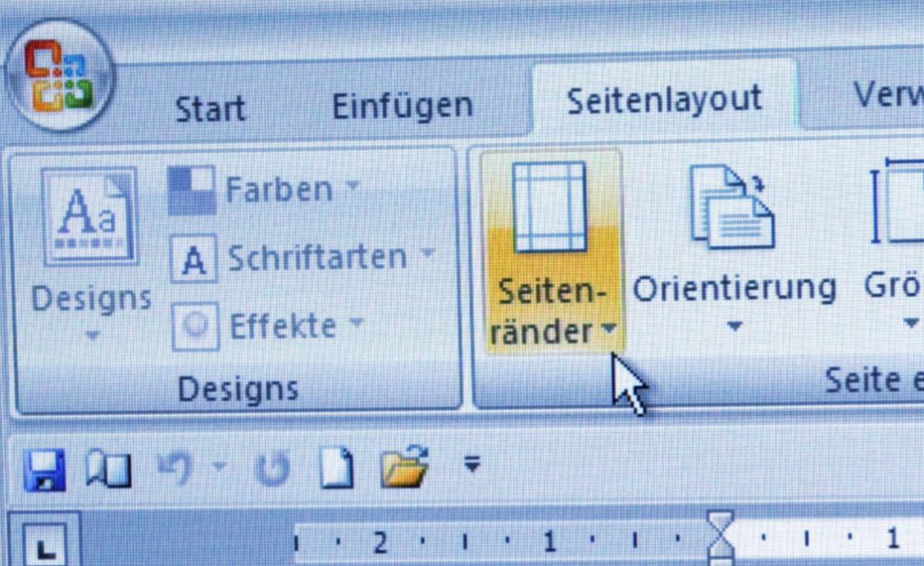Click the Designs themes icon

point(89,217)
